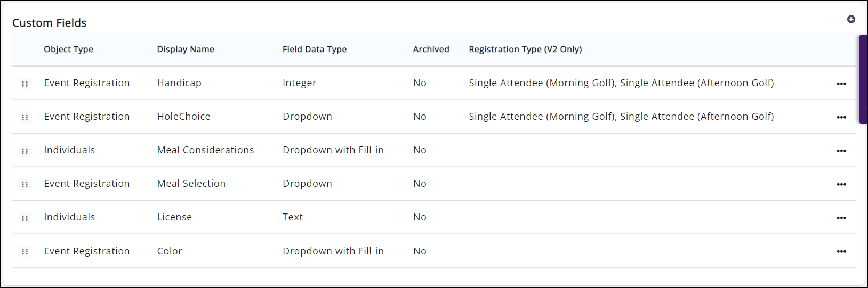Expand actions menu for Meal Considerations

pos(841,151)
